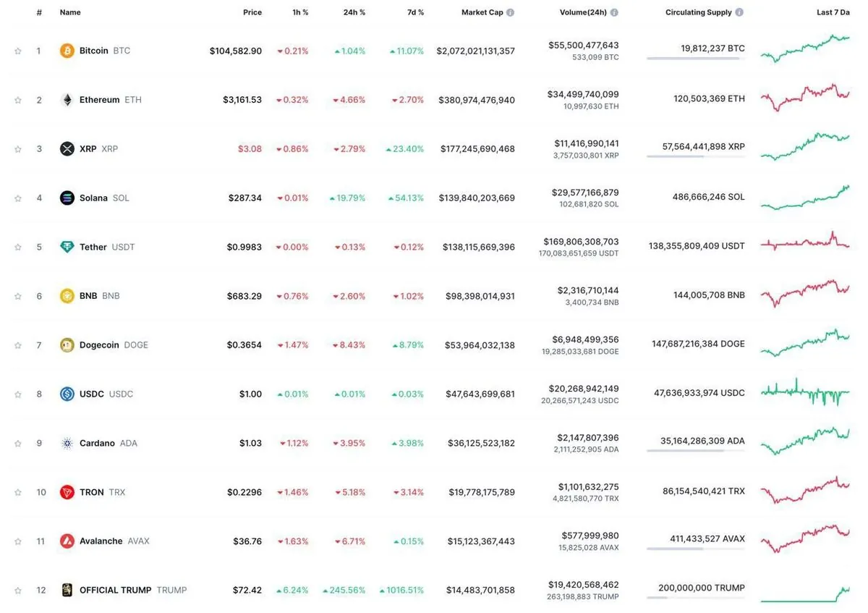
Task: Click the Avalanche logo icon
Action: coord(67,541)
